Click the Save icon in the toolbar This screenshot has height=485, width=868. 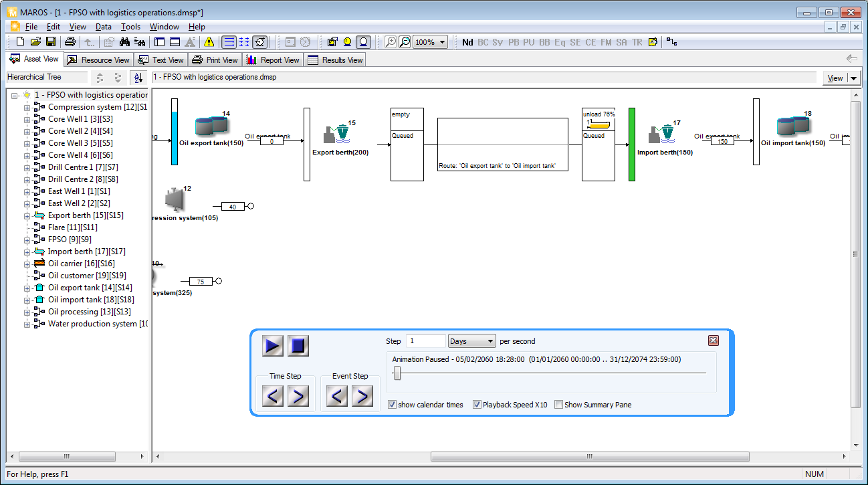tap(51, 42)
